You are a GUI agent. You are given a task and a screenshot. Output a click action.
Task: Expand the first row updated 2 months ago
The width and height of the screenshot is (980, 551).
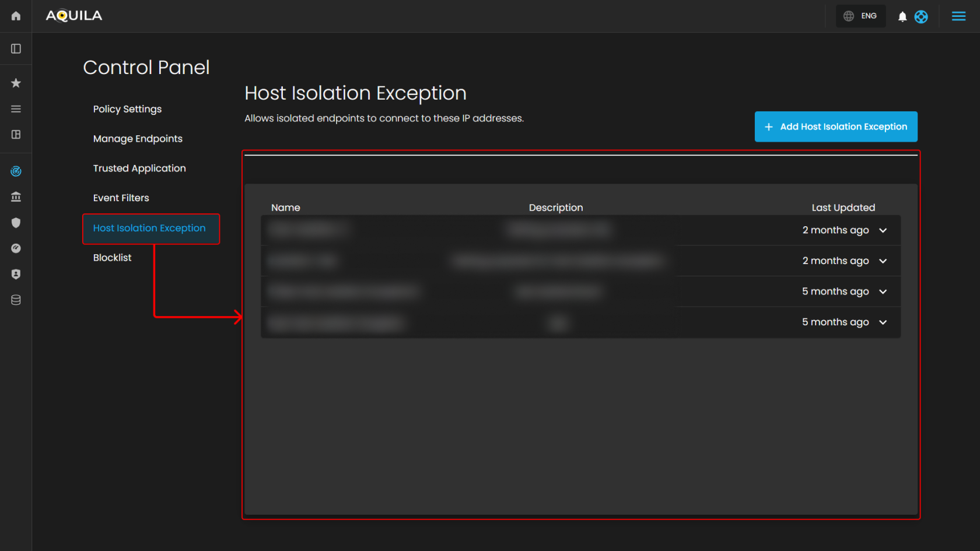click(883, 230)
